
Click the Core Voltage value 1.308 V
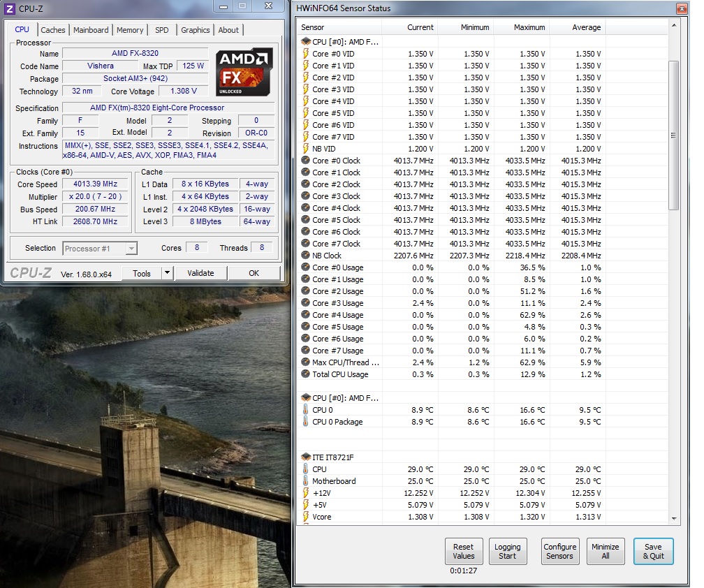[x=184, y=91]
